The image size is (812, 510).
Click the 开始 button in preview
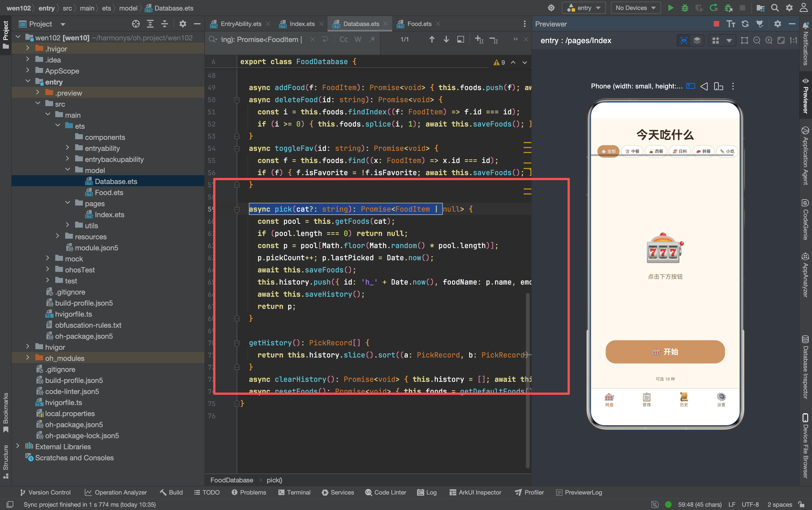pyautogui.click(x=665, y=351)
